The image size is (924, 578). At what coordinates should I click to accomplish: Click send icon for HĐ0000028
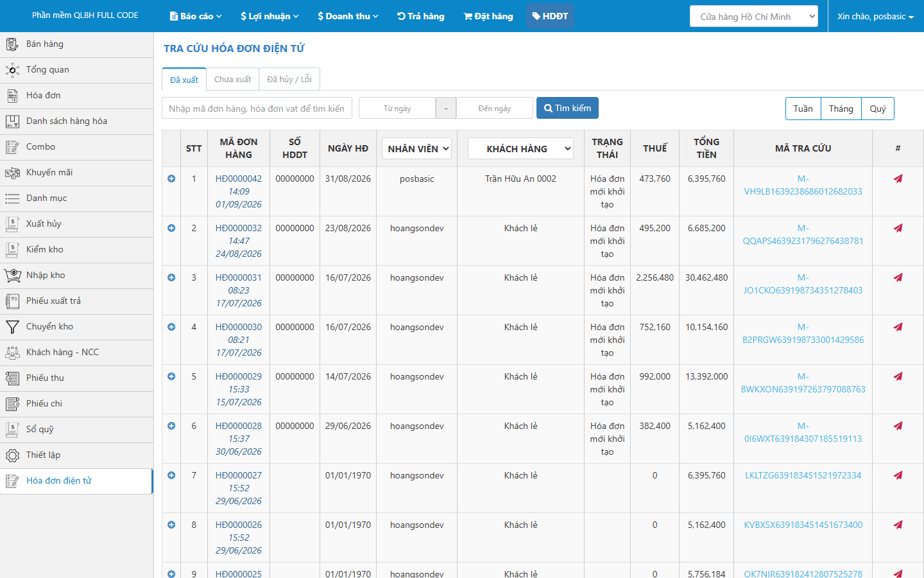pyautogui.click(x=898, y=426)
